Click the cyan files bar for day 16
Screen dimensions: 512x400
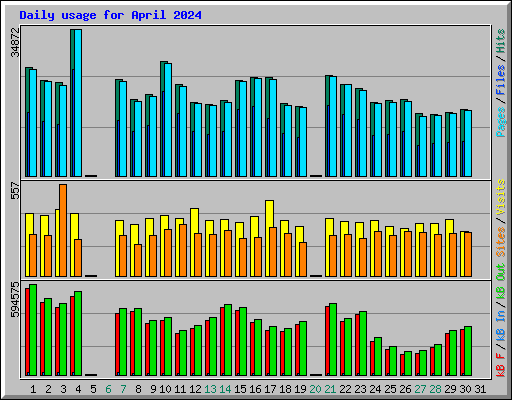click(258, 127)
